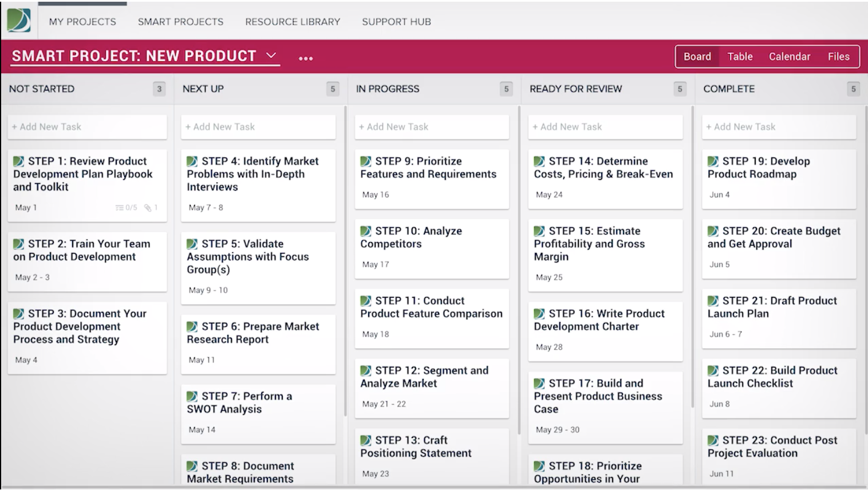Add a new task in In Progress column

432,127
